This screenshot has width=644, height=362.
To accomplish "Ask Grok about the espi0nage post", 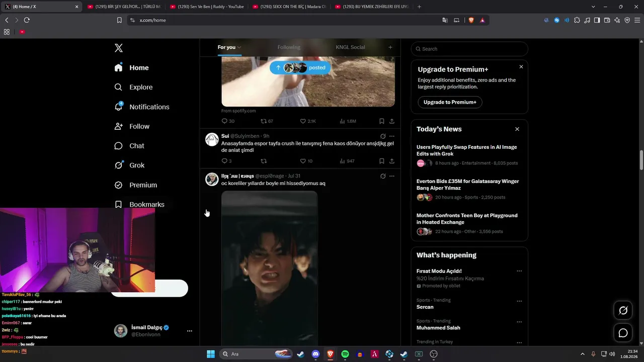I will pyautogui.click(x=383, y=176).
